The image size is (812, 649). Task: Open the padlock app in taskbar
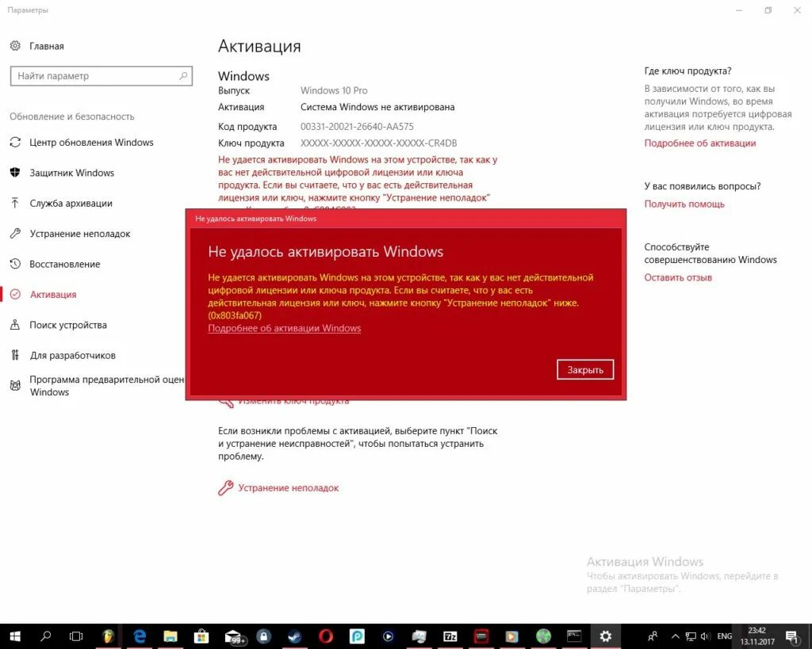click(x=263, y=636)
